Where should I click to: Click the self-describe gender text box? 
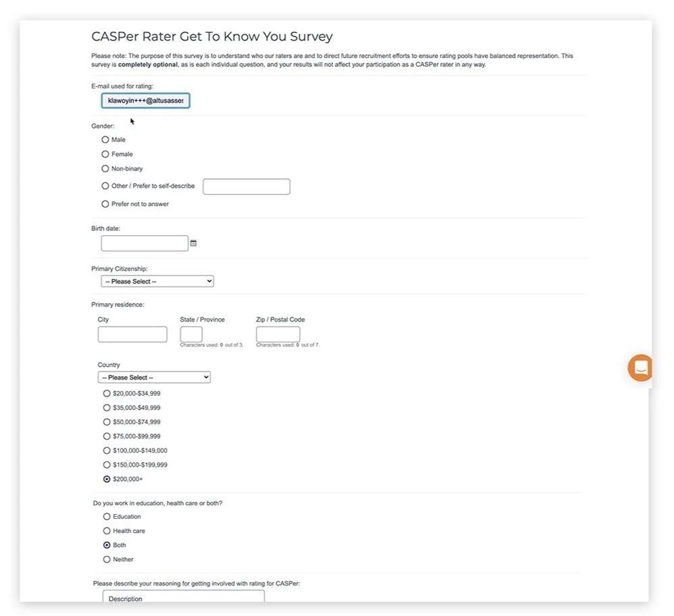247,186
